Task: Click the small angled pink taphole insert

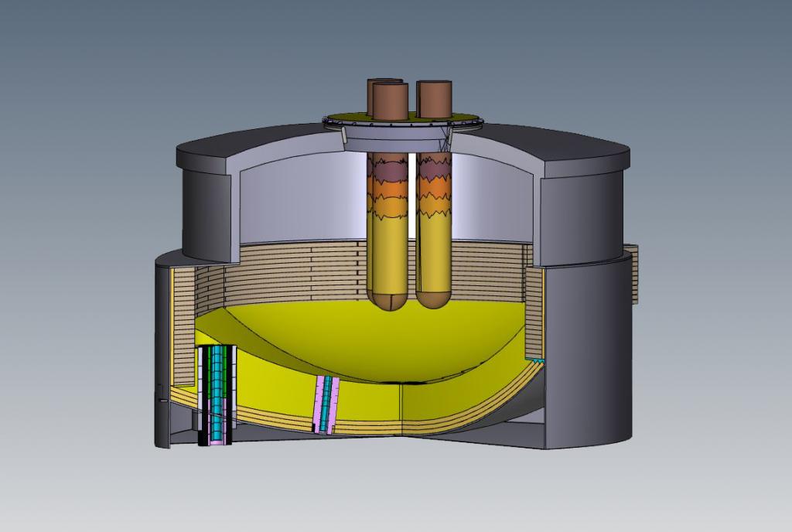Action: pos(327,404)
